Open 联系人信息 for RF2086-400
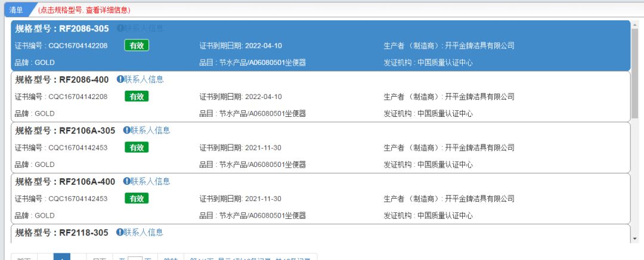The image size is (644, 260). tap(144, 79)
